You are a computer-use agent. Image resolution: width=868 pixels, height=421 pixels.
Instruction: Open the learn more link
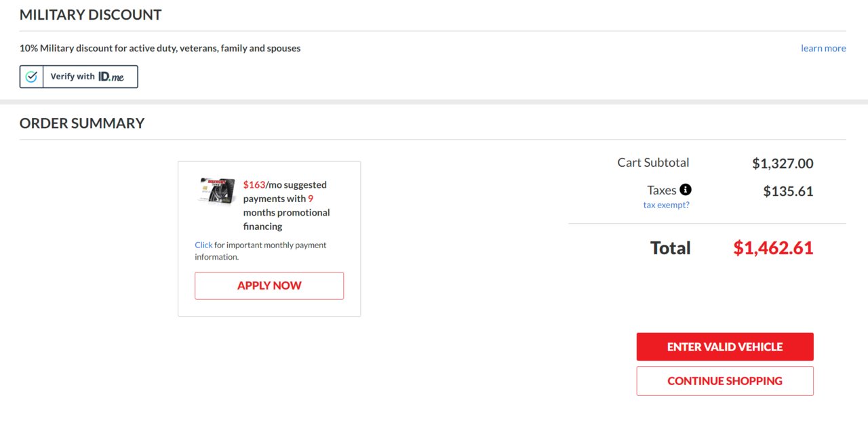point(823,48)
